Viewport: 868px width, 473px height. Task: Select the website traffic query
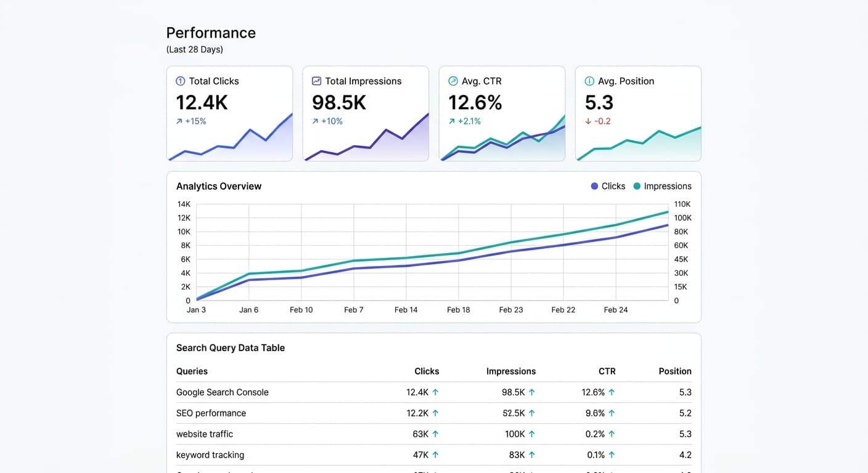[205, 434]
